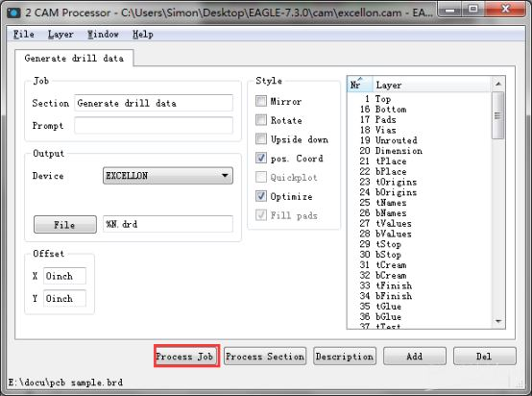532x396 pixels.
Task: Select layer 32 bCream
Action: tap(420, 275)
